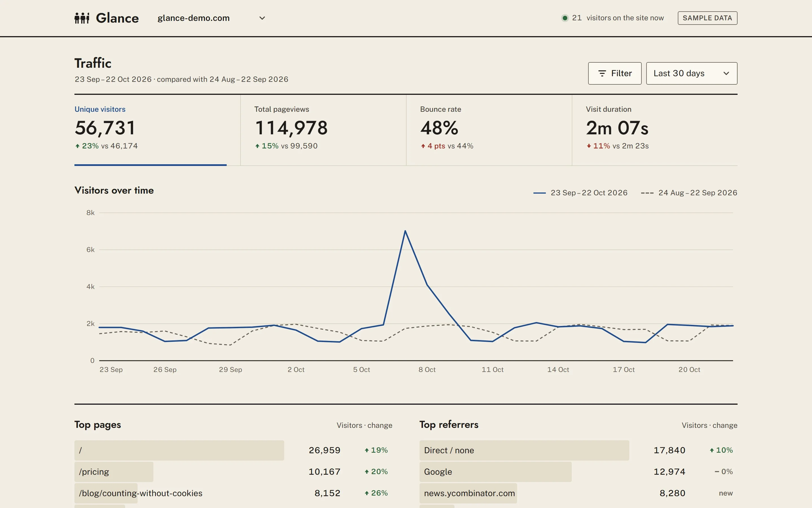Click the 23 Sep axis label
812x508 pixels.
pyautogui.click(x=111, y=370)
